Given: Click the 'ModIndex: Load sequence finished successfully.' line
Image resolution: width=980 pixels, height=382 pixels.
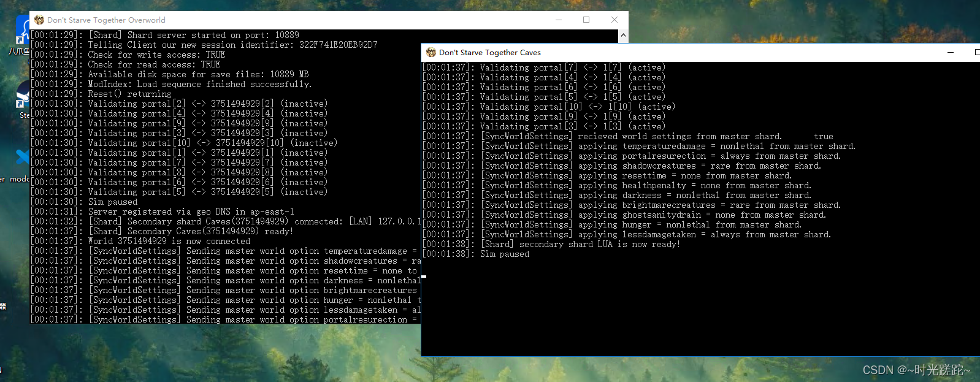Looking at the screenshot, I should click(x=171, y=84).
